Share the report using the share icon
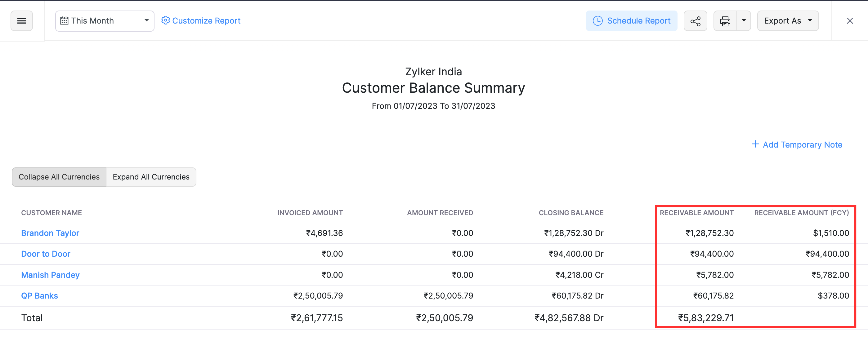The image size is (868, 346). [x=695, y=20]
